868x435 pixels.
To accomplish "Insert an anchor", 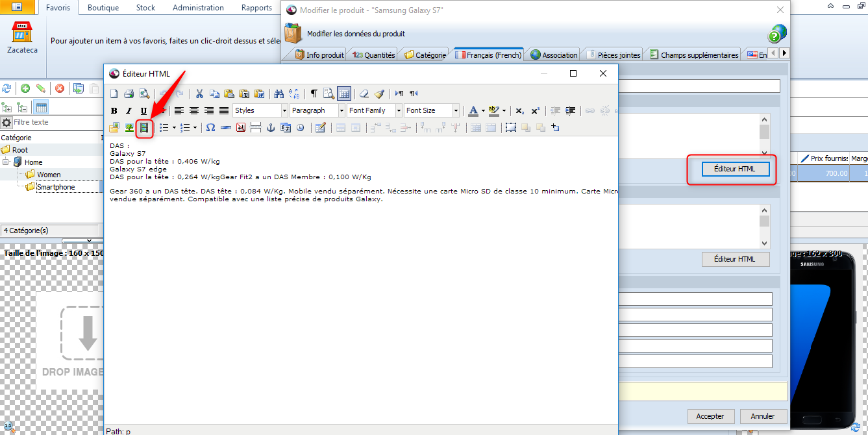I will coord(270,128).
